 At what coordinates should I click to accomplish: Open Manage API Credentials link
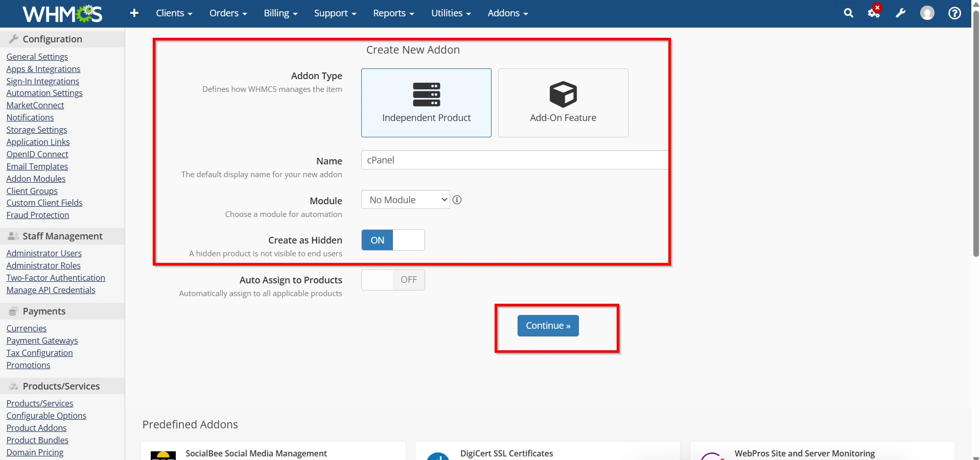click(51, 290)
